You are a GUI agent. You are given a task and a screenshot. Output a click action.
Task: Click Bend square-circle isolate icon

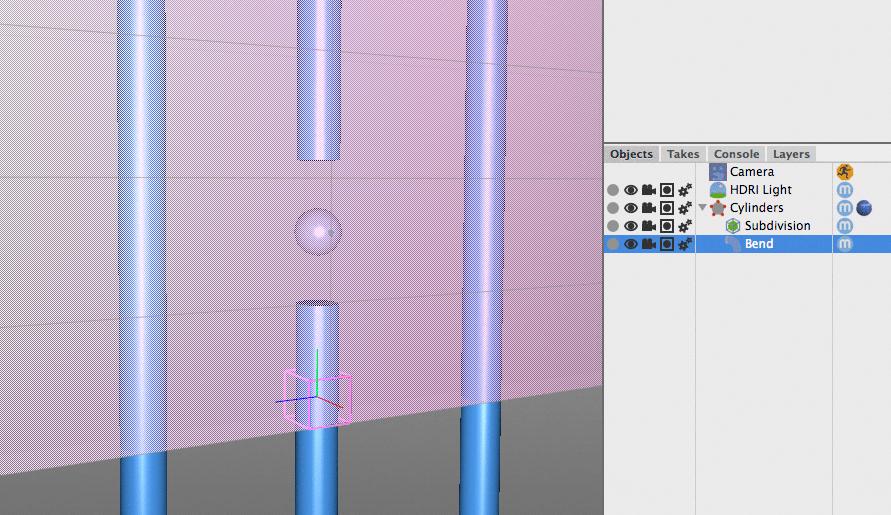pos(667,244)
